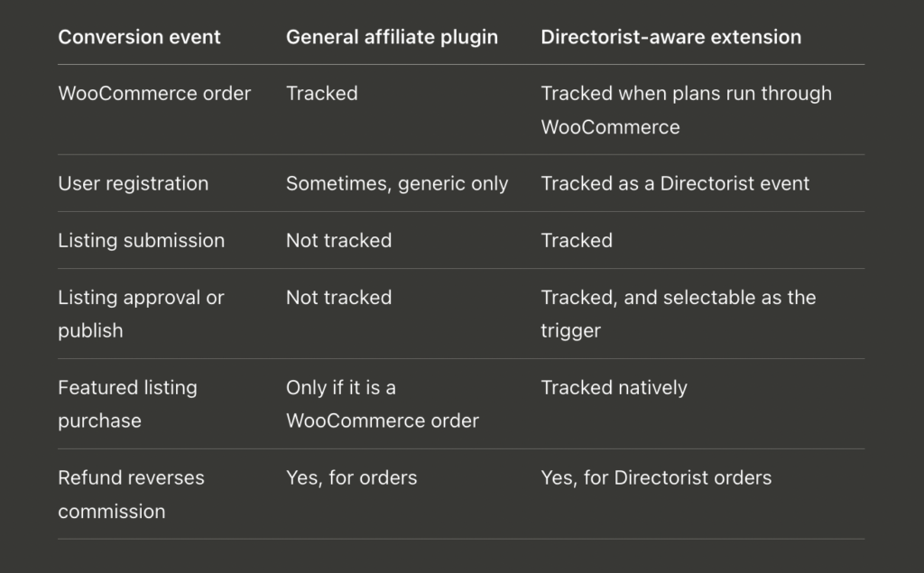Click Tracked under General affiliate plugin
924x573 pixels.
point(322,93)
